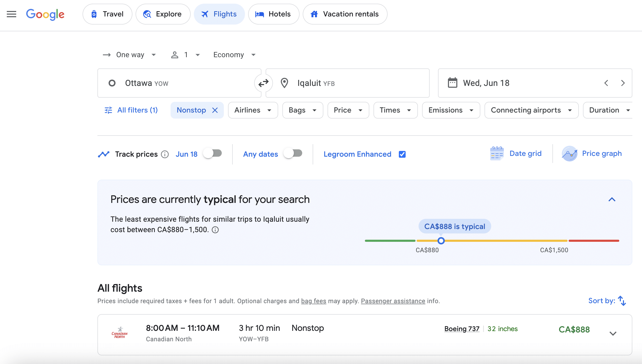Switch to the Hotels tab
This screenshot has width=642, height=364.
point(273,14)
